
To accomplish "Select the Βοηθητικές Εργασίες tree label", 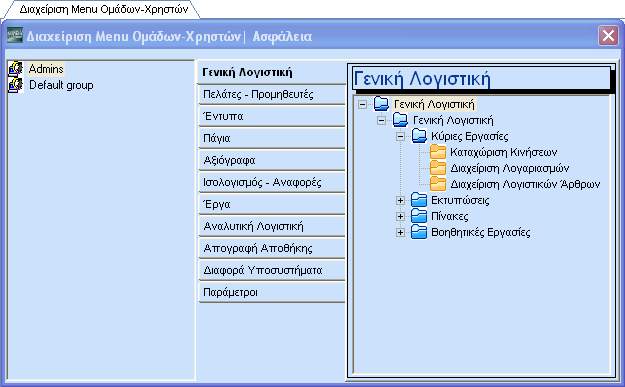I will (480, 232).
